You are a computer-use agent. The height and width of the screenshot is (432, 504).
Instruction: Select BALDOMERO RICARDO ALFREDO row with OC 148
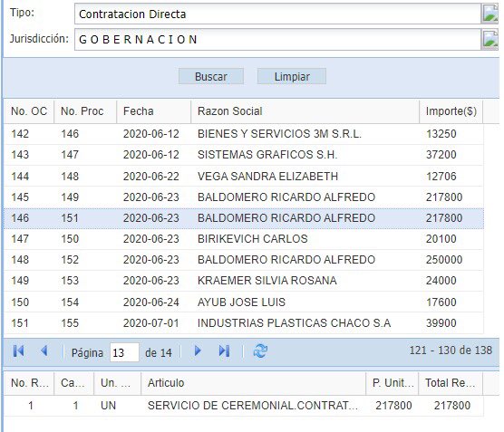244,260
